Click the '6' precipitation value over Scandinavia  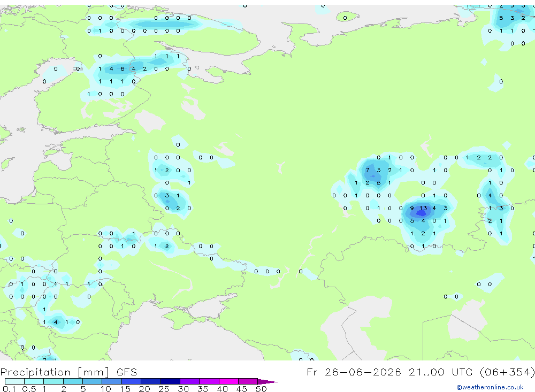tap(123, 69)
